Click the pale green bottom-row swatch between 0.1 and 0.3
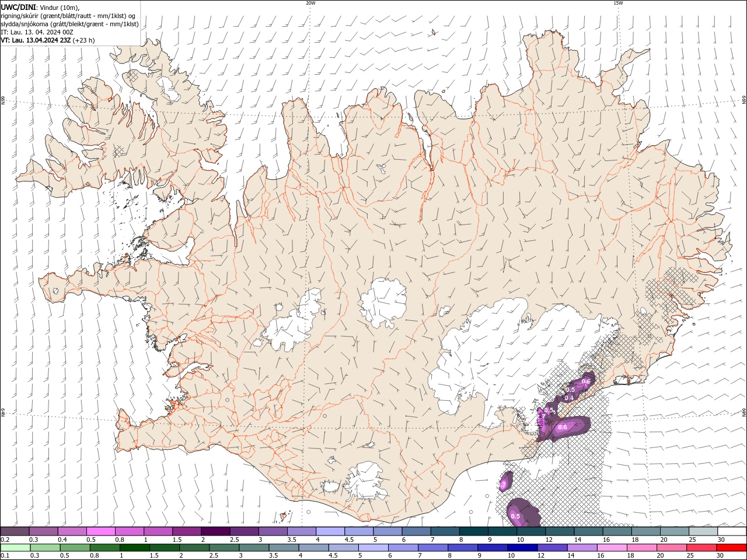Viewport: 747px width, 560px height. coord(15,548)
